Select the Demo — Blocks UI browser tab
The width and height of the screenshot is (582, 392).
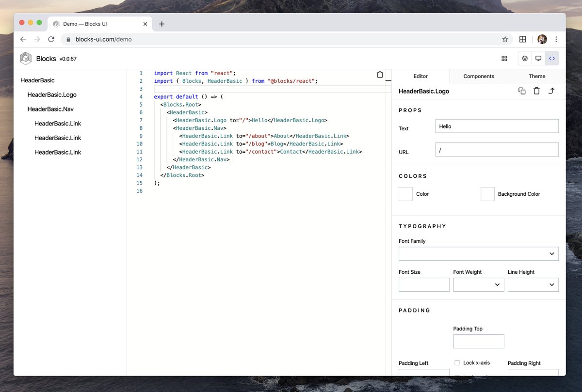(100, 24)
